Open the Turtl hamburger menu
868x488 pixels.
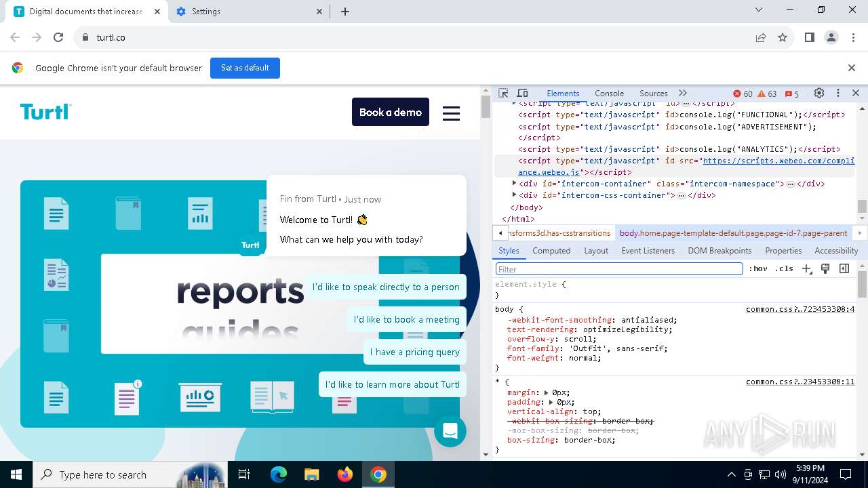452,113
